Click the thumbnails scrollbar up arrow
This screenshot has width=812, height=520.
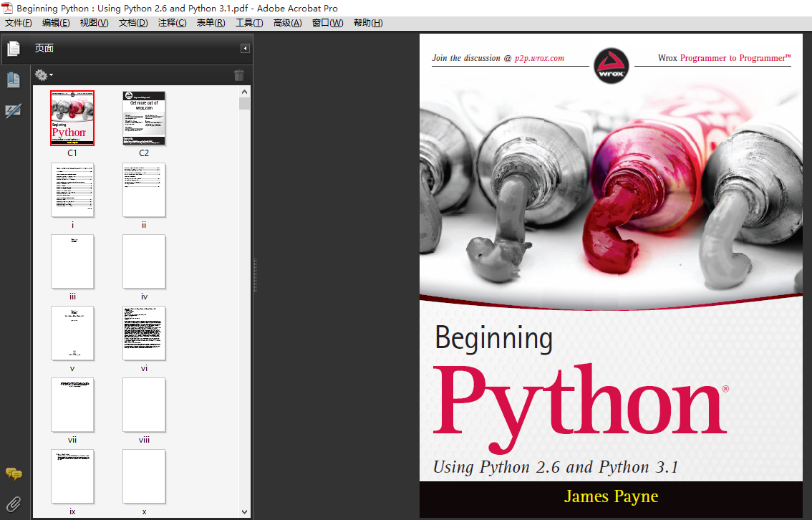click(244, 92)
